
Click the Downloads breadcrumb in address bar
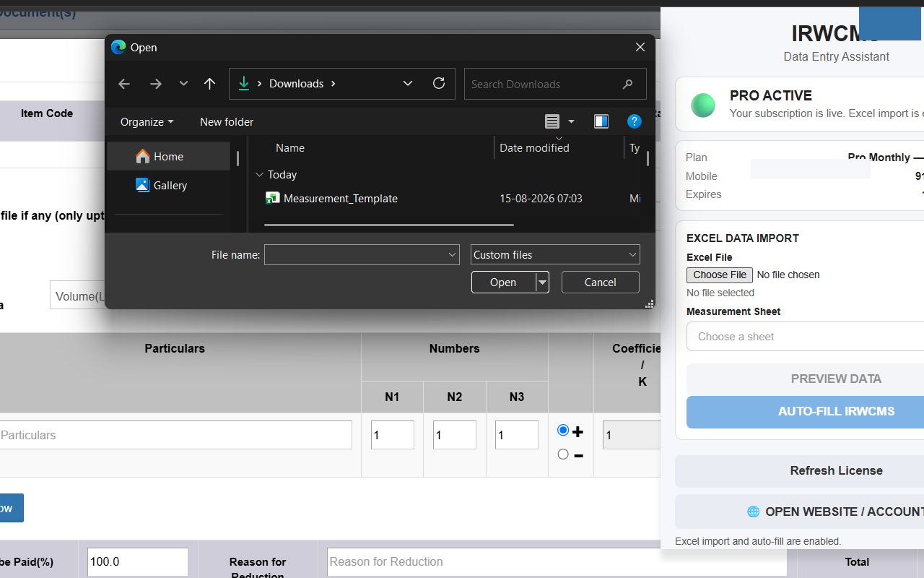point(296,84)
